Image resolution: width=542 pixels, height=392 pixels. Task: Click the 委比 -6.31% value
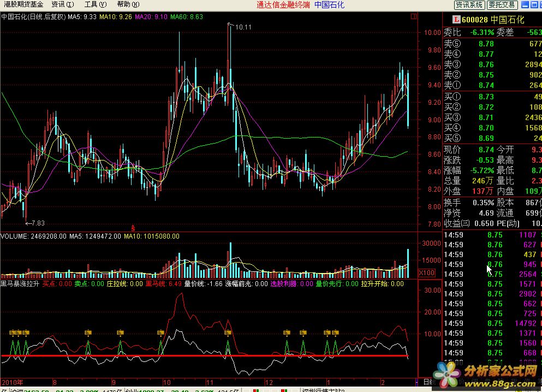click(x=482, y=33)
